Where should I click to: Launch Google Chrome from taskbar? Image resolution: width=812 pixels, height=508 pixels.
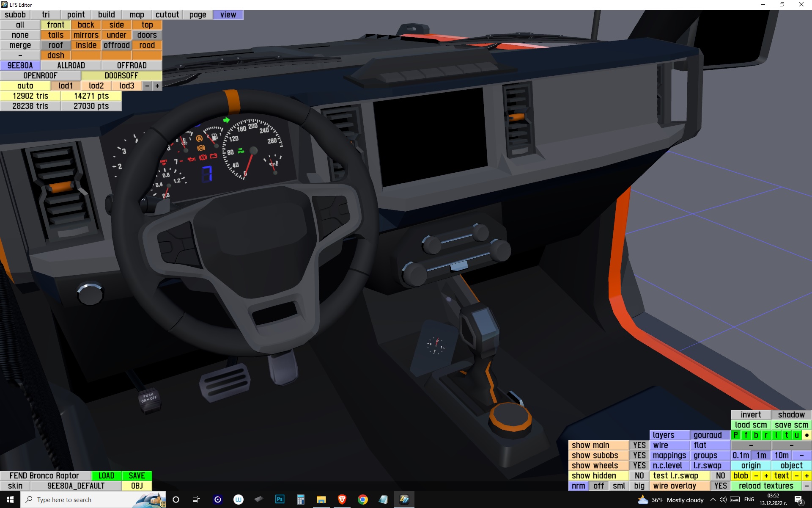pyautogui.click(x=363, y=500)
